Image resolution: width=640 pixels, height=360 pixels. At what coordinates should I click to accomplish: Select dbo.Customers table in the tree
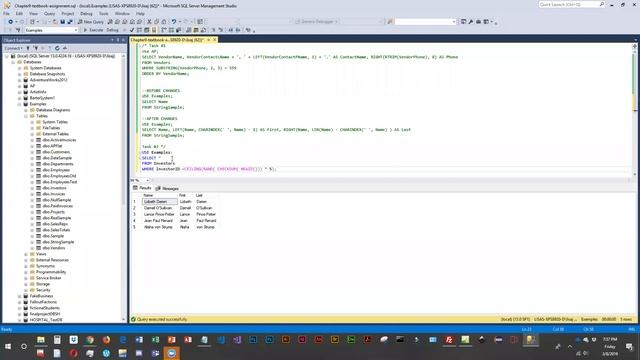click(56, 152)
